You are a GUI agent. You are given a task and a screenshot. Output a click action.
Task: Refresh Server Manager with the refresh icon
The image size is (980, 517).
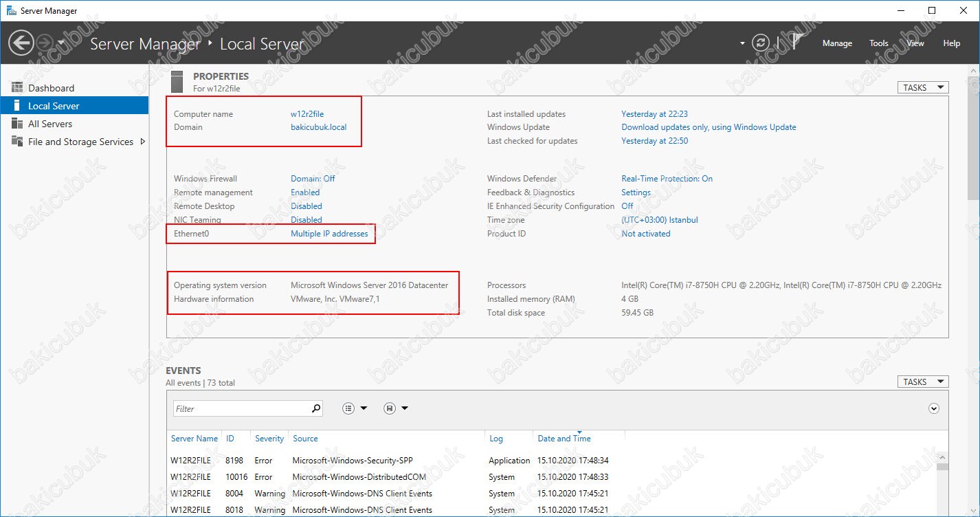click(760, 43)
